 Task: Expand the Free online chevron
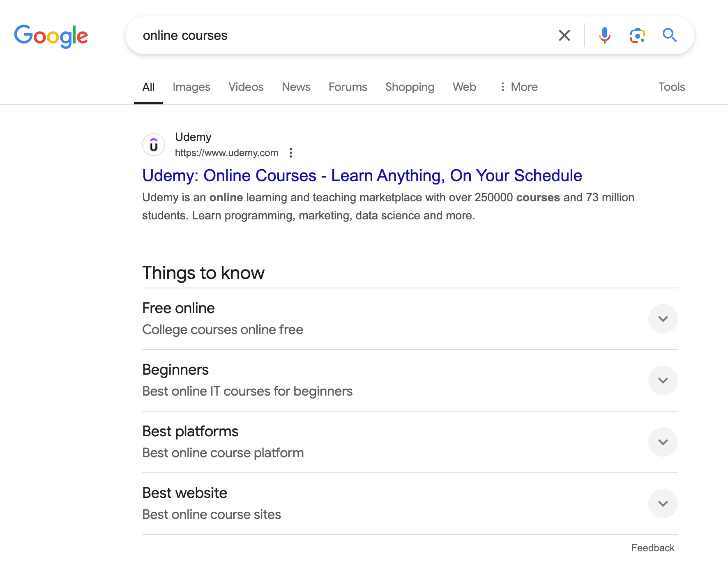[663, 319]
